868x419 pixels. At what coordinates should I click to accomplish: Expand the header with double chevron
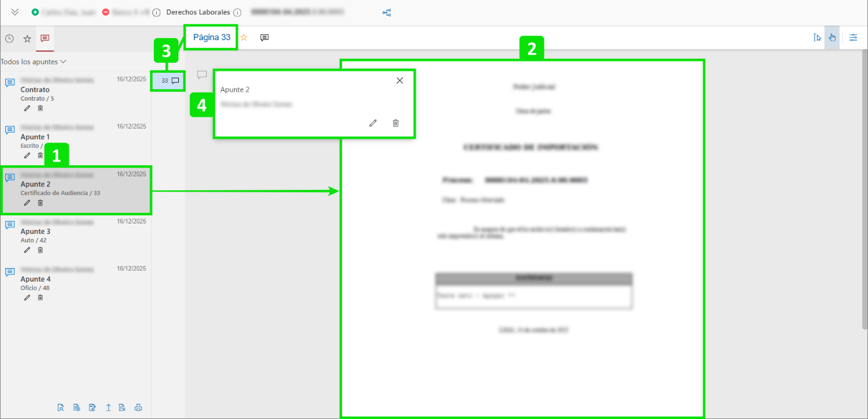click(15, 12)
